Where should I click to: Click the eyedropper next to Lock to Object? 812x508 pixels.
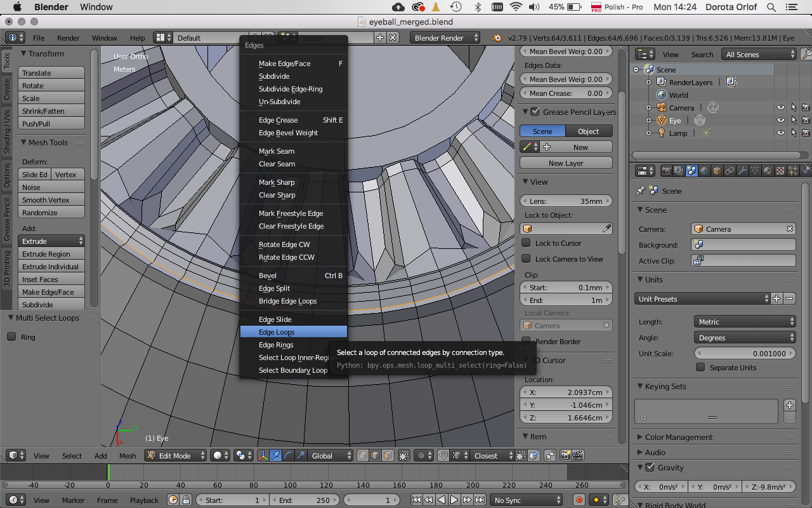pos(606,229)
